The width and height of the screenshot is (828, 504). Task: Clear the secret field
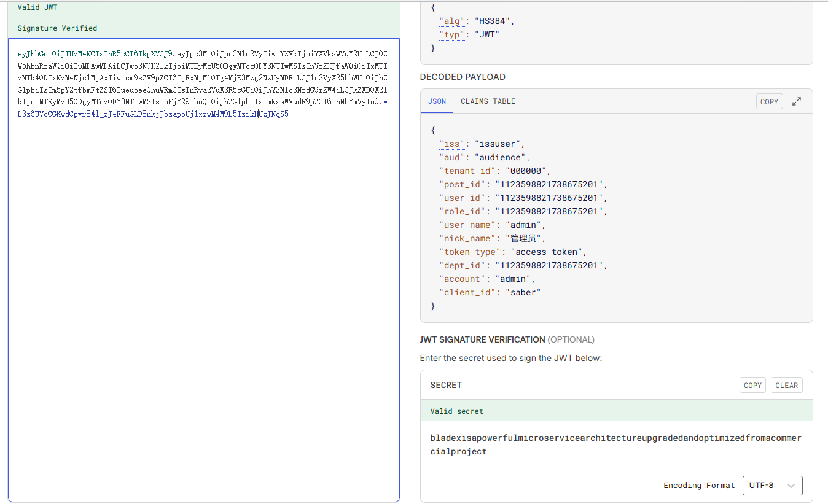pos(786,386)
